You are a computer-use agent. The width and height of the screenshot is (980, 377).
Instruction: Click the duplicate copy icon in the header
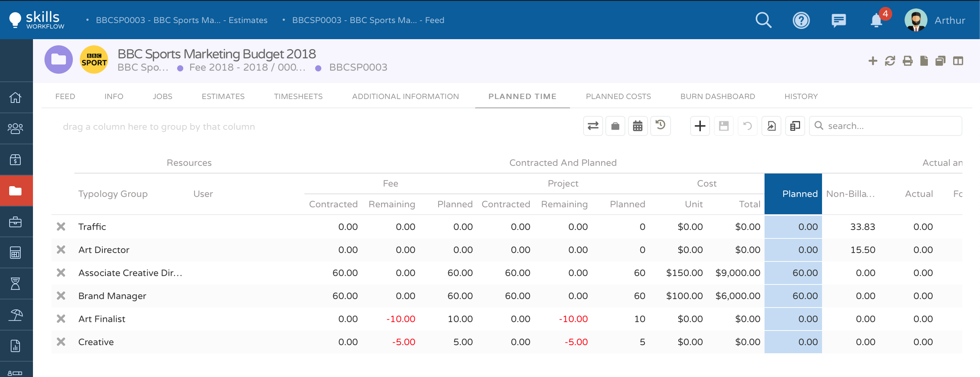(941, 61)
